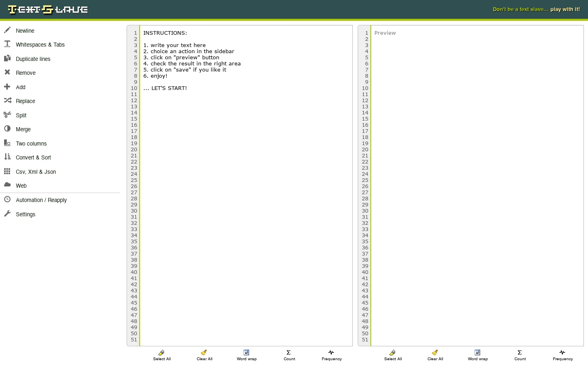
Task: Click the shuffle icon for Replace
Action: click(7, 100)
